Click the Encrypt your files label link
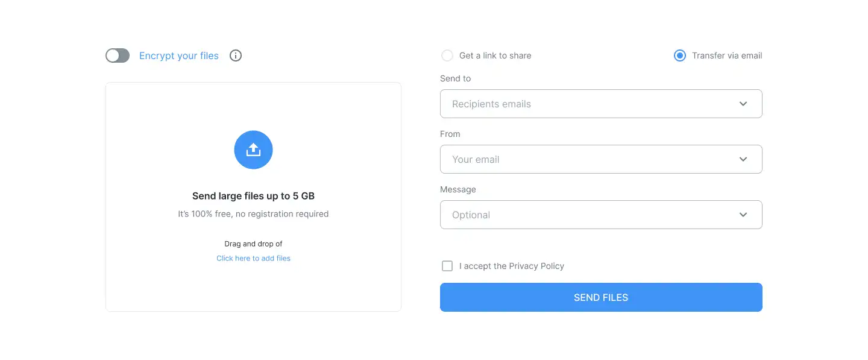This screenshot has width=868, height=360. [x=179, y=55]
